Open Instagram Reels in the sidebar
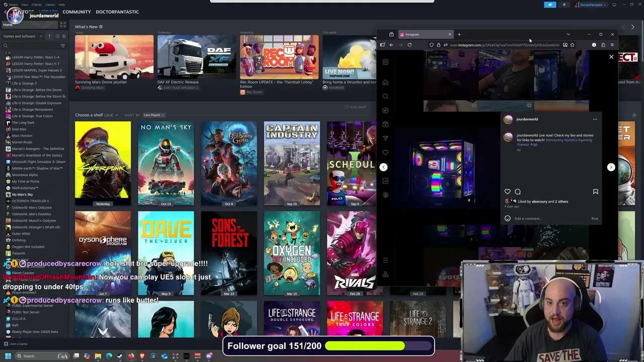 (385, 124)
